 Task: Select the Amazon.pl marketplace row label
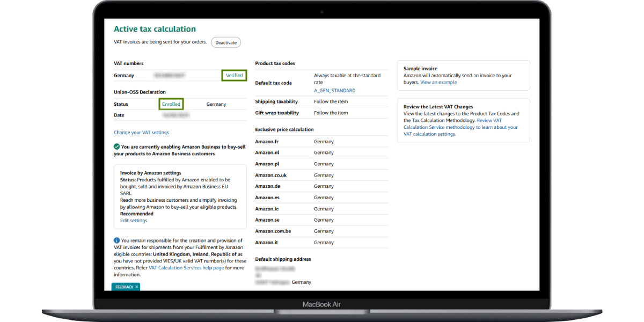pyautogui.click(x=267, y=164)
